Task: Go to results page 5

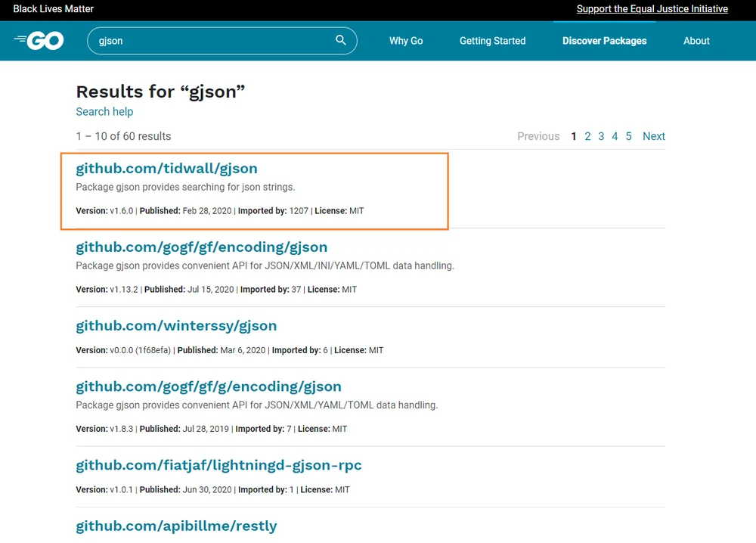Action: [628, 136]
